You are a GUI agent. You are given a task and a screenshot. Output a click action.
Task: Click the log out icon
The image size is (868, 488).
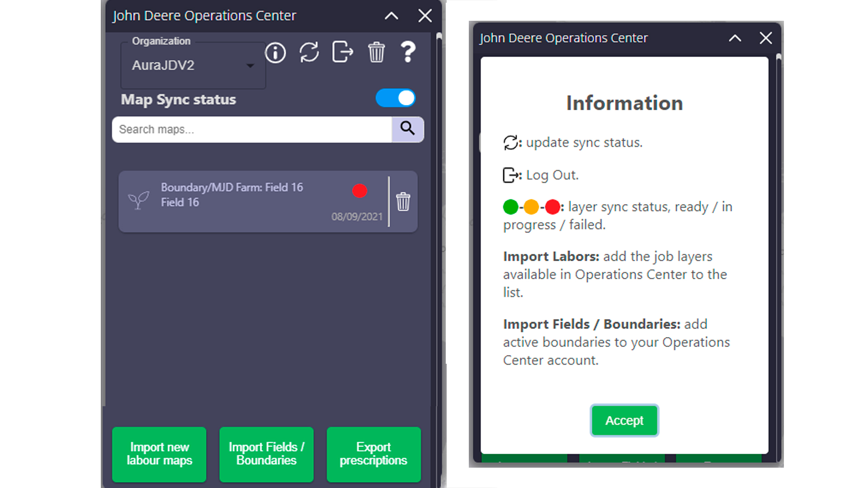(342, 52)
